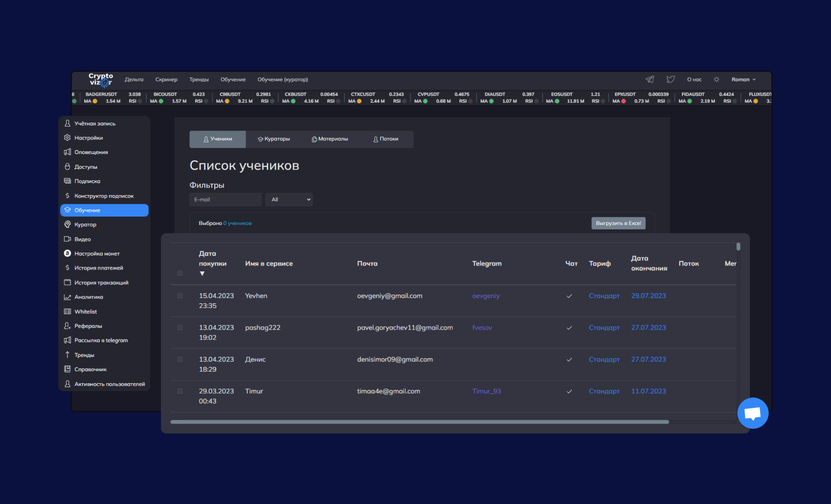Image resolution: width=831 pixels, height=504 pixels.
Task: Open the All filter dropdown
Action: pos(289,199)
